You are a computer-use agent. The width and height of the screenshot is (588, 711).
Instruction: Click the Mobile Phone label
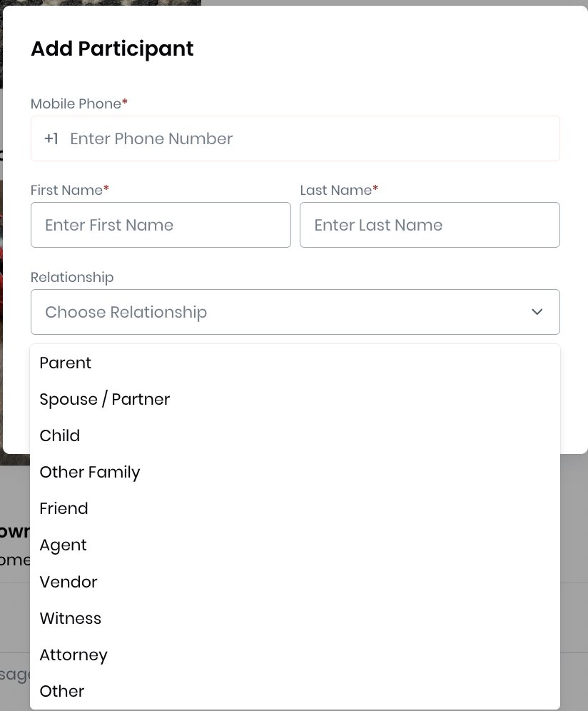pos(76,104)
